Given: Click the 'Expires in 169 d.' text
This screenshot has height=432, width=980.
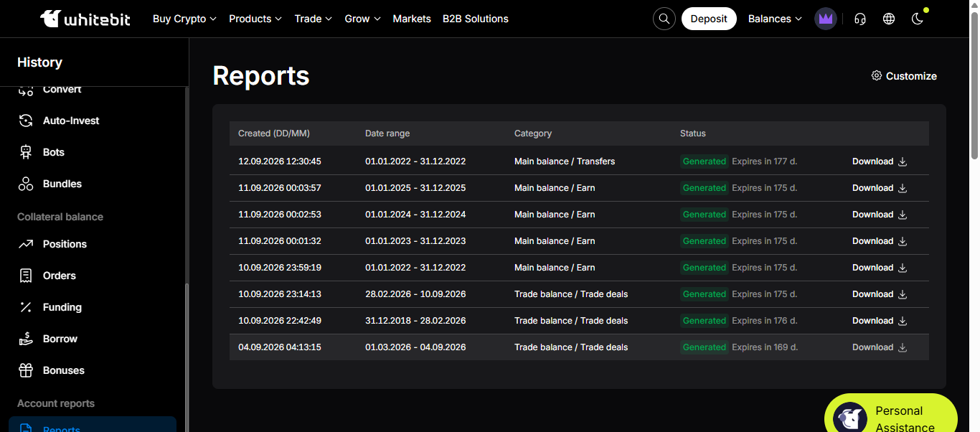Looking at the screenshot, I should [x=765, y=347].
